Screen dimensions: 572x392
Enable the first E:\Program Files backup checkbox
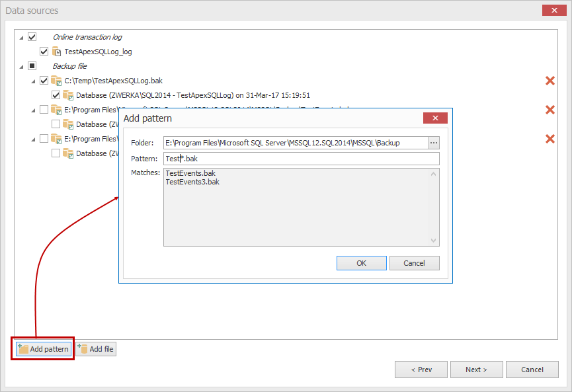[44, 110]
